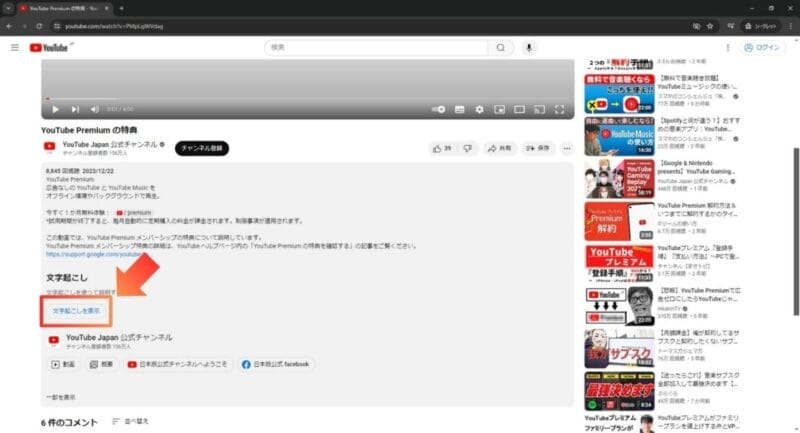Enable miniplayer mode

[501, 109]
